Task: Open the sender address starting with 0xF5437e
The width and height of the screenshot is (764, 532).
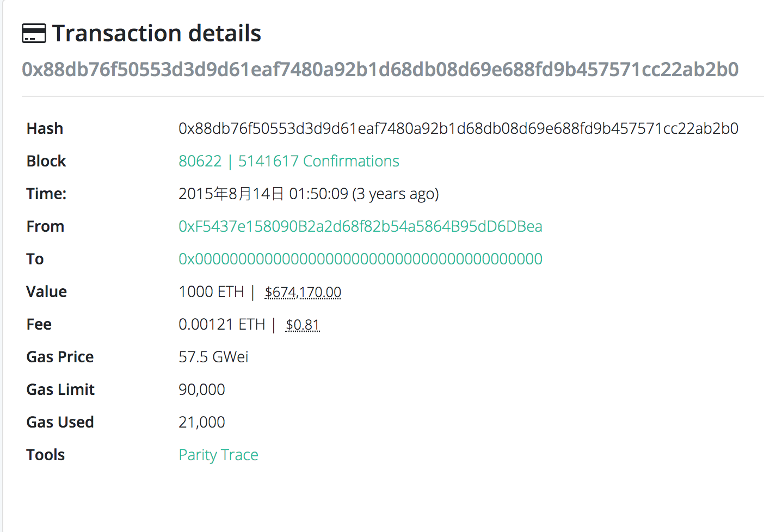Action: click(x=360, y=226)
